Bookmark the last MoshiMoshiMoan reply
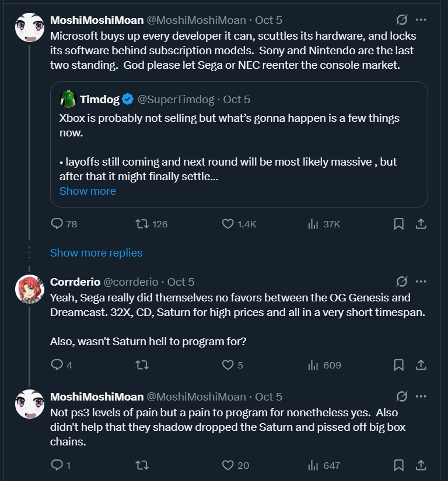 click(x=399, y=465)
